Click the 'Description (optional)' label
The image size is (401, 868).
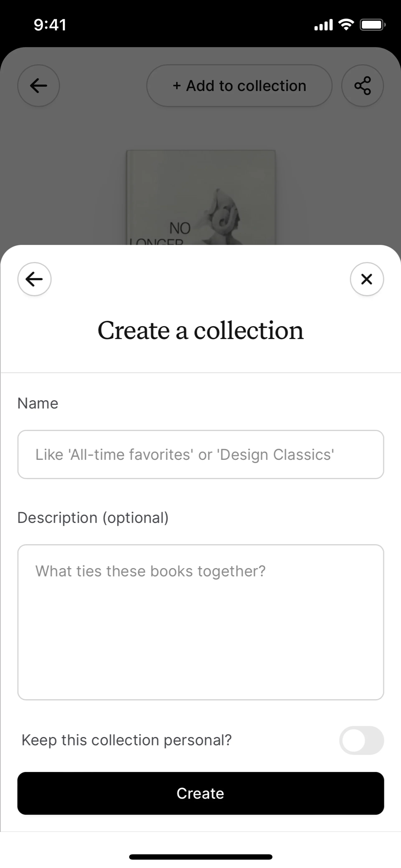(x=93, y=518)
